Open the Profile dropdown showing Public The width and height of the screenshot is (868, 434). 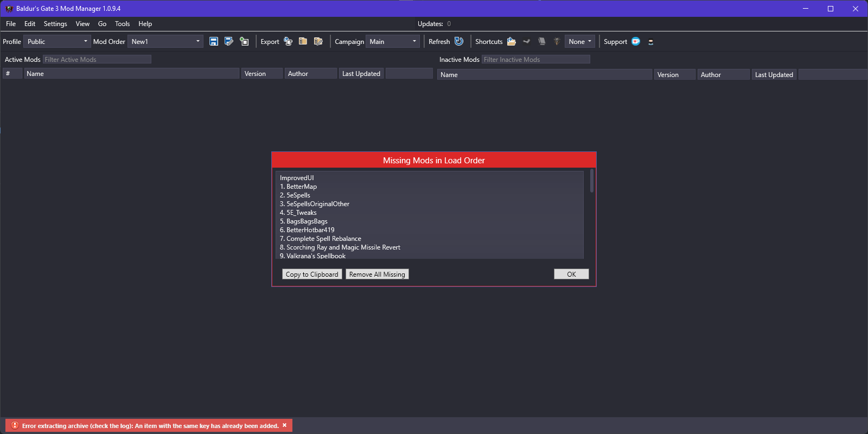click(57, 41)
